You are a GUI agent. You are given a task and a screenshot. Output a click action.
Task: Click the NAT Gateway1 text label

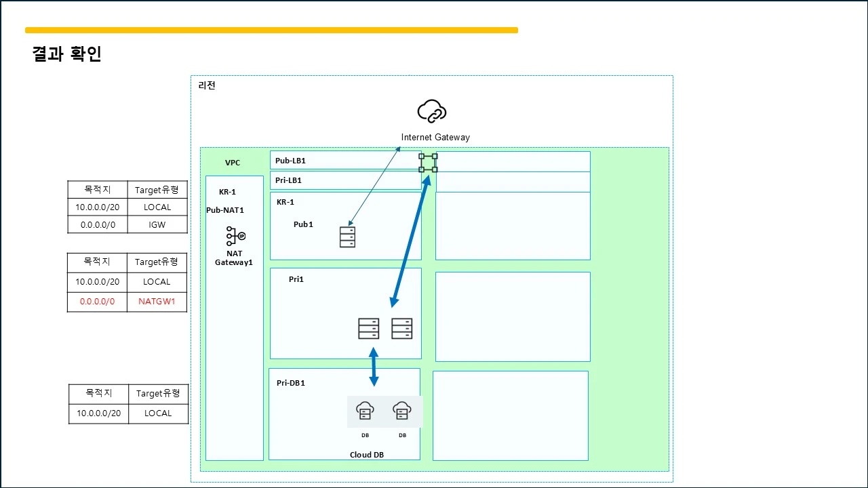(x=234, y=258)
